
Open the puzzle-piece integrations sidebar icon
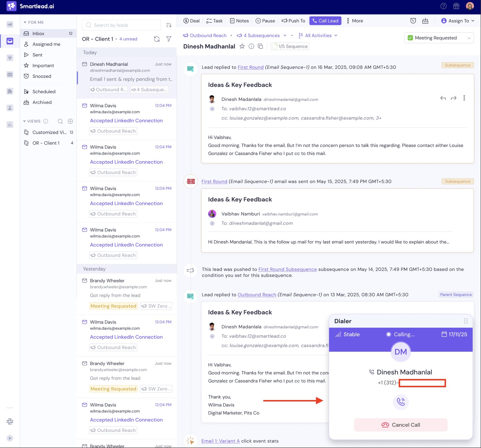coord(10,91)
